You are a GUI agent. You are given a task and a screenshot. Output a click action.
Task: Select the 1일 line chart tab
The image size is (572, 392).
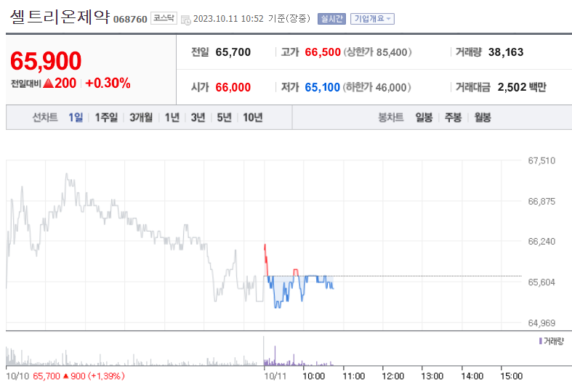click(x=76, y=118)
